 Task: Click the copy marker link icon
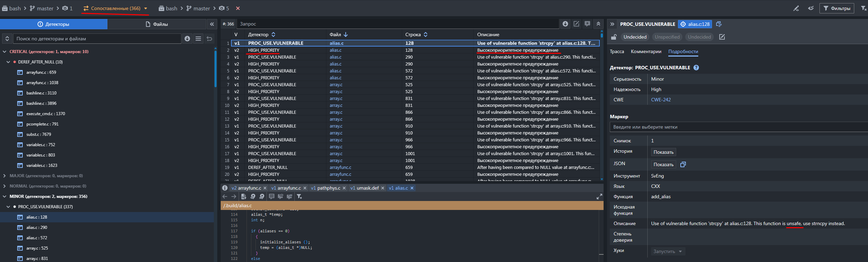[x=719, y=24]
